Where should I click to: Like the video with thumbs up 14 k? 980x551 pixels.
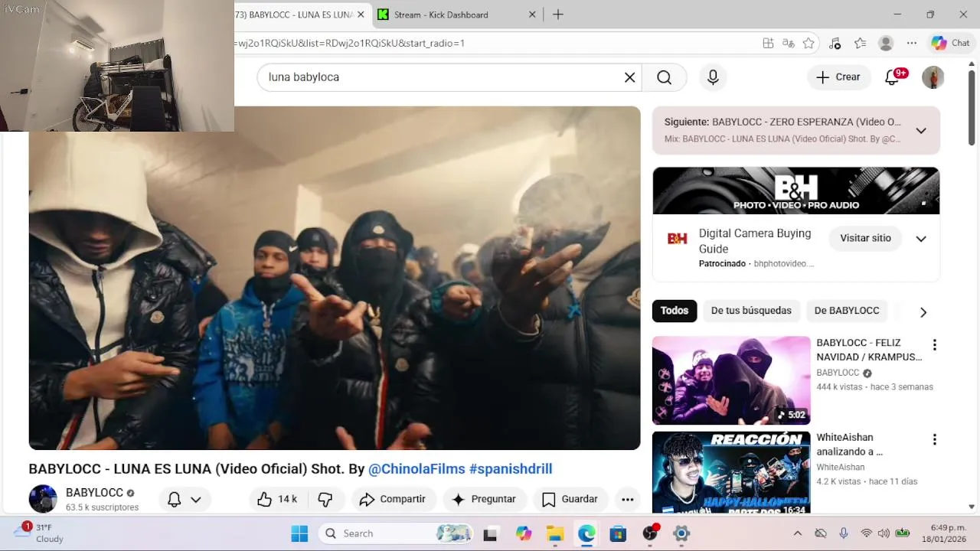(x=277, y=499)
